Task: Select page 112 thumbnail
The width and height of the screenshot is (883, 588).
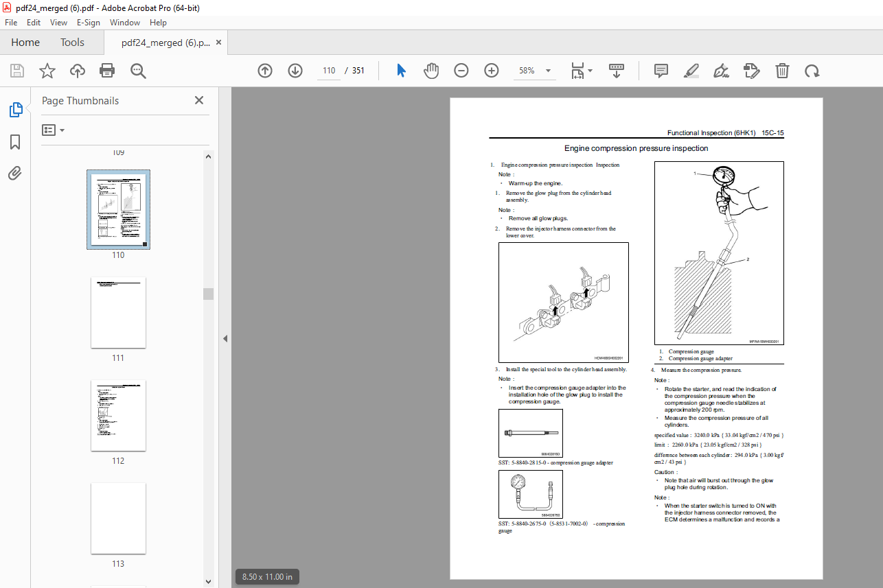Action: pyautogui.click(x=118, y=415)
